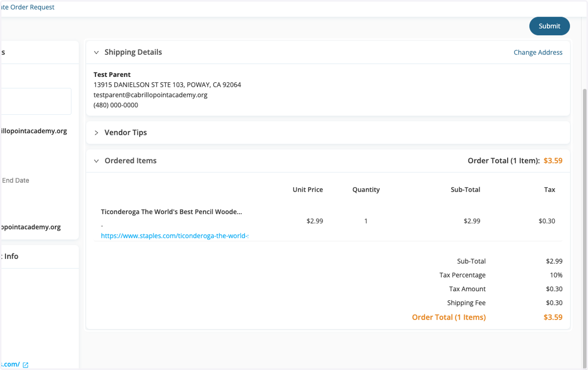Image resolution: width=588 pixels, height=370 pixels.
Task: Click the Sub-Total column header
Action: (465, 190)
